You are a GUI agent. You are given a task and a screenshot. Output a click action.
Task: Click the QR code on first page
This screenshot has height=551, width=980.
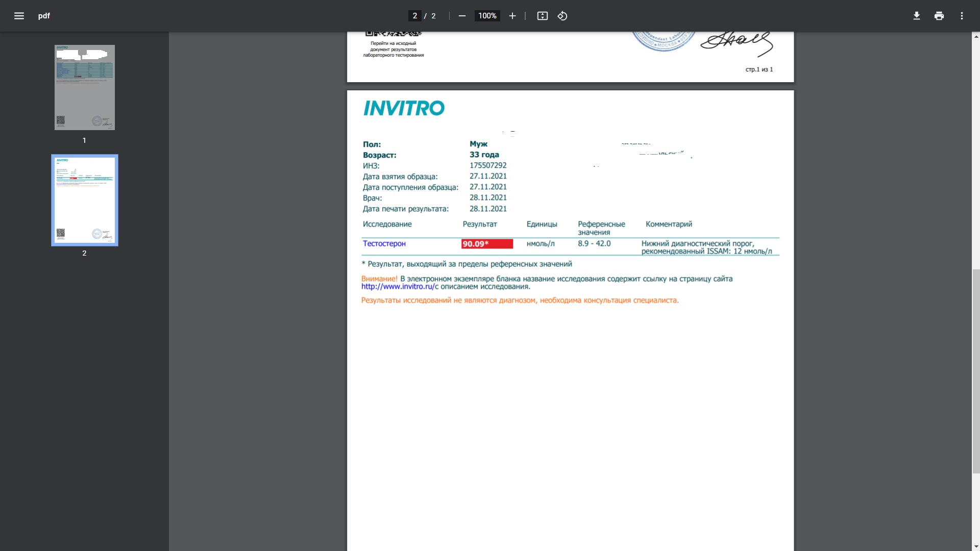(393, 34)
